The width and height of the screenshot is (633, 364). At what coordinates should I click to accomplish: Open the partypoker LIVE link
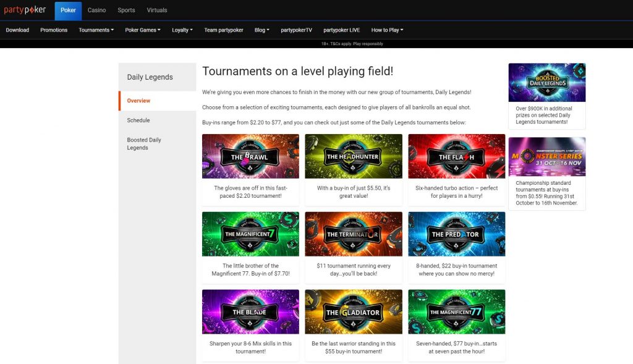pos(341,30)
